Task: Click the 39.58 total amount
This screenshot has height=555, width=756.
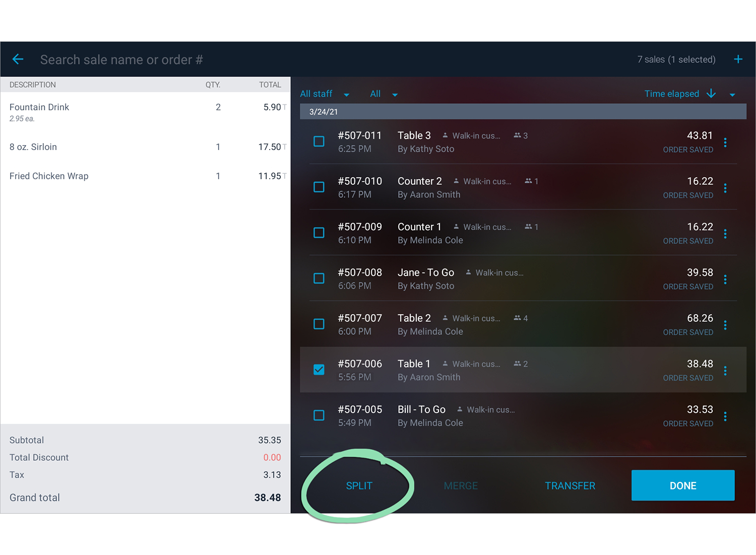Action: 700,272
